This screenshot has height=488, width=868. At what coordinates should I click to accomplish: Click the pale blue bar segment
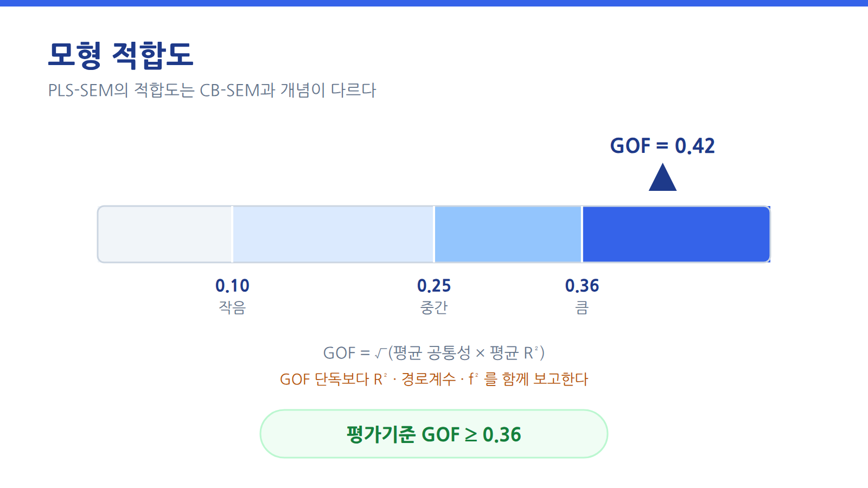(333, 234)
